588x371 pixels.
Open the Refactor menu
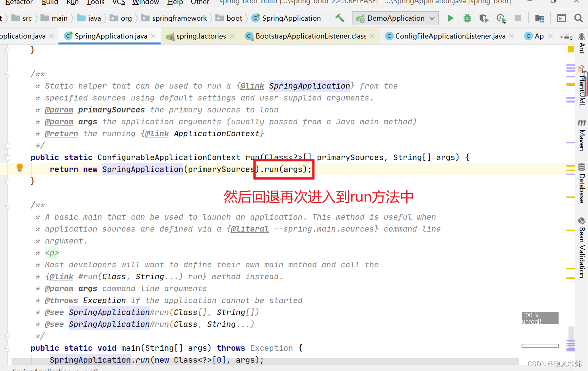pyautogui.click(x=19, y=2)
